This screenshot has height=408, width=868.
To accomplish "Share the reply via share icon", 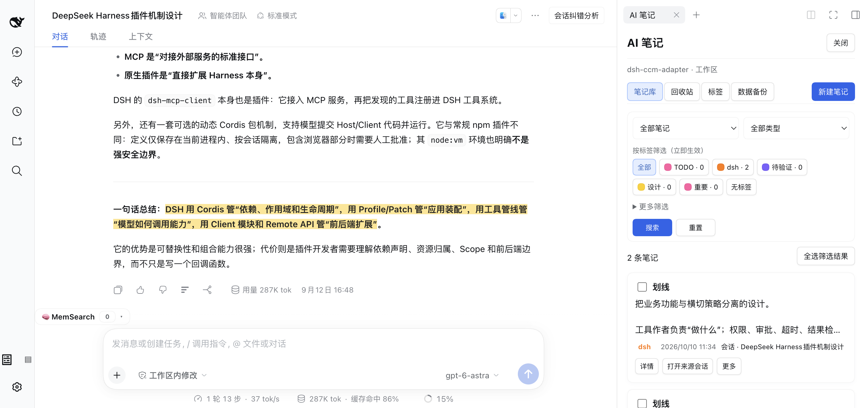I will tap(207, 290).
